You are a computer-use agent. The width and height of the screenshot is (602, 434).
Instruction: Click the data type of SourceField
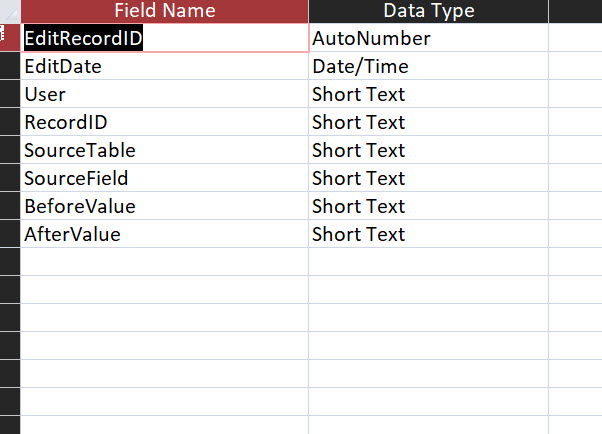[x=359, y=179]
